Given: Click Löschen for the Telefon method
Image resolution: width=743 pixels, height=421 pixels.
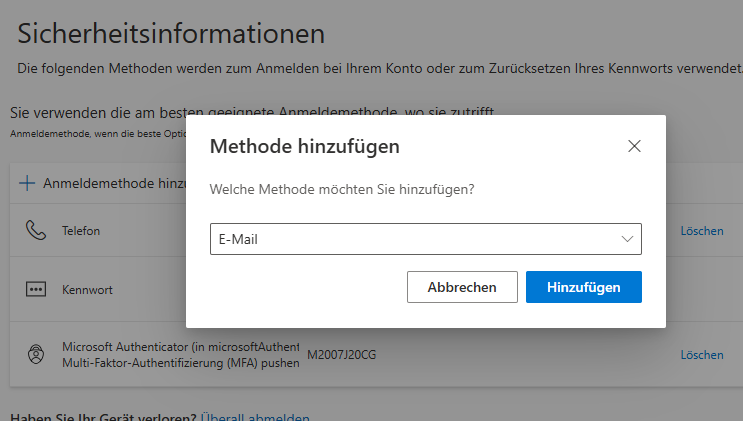Looking at the screenshot, I should (x=701, y=231).
